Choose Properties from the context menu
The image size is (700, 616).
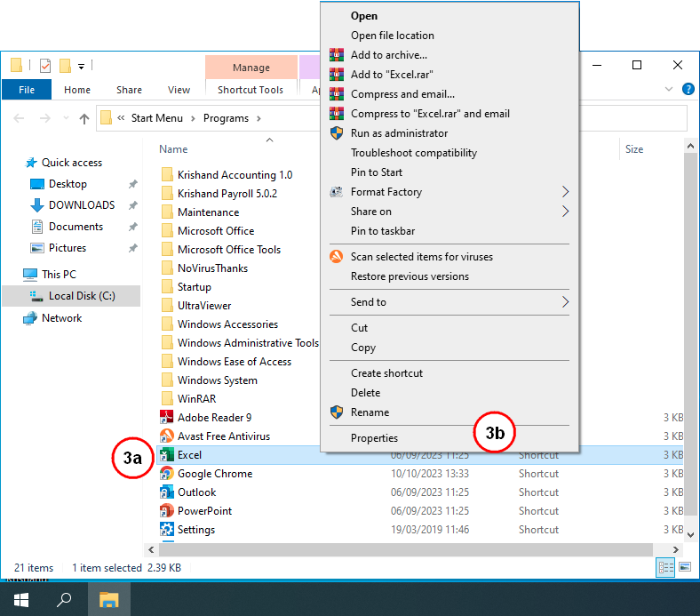pos(449,438)
